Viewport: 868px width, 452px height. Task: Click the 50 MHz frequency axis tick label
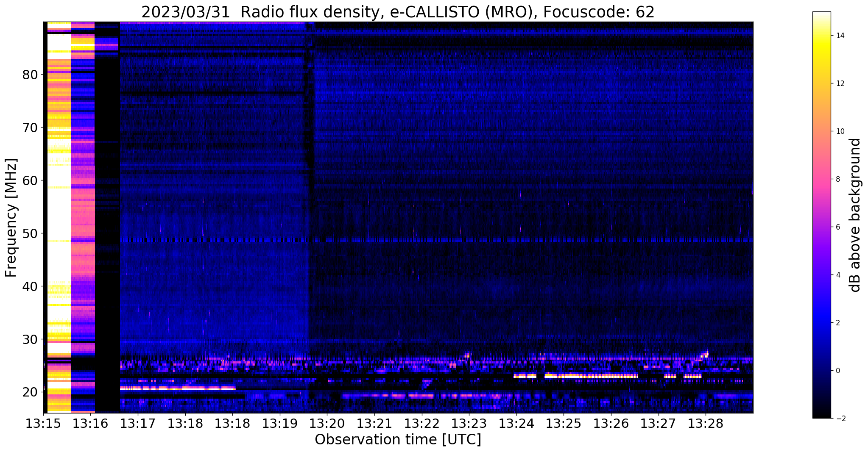pos(30,233)
